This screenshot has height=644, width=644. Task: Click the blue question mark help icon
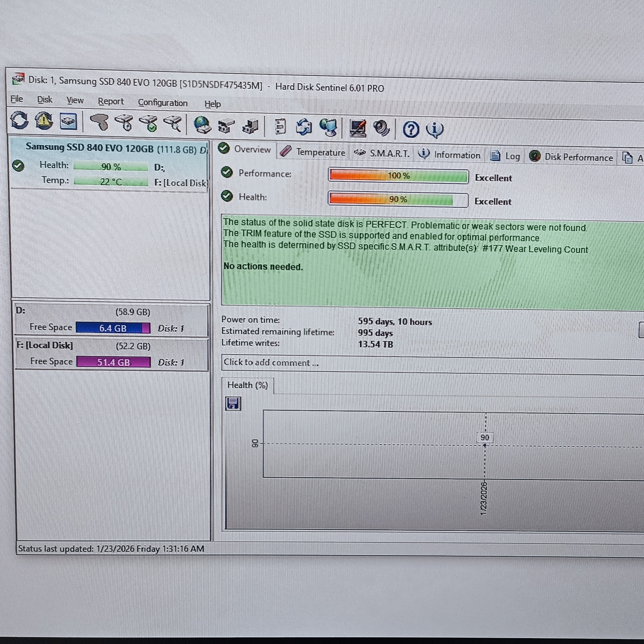pyautogui.click(x=411, y=129)
